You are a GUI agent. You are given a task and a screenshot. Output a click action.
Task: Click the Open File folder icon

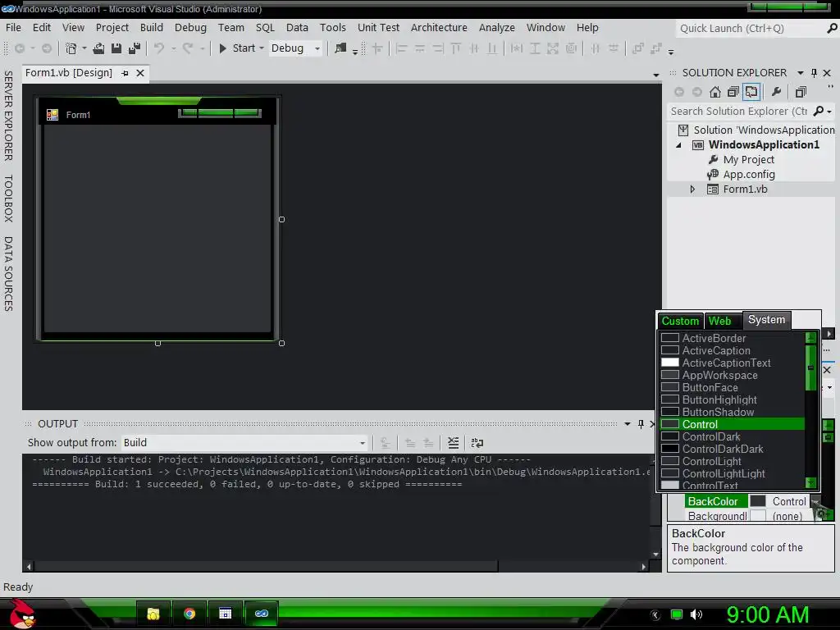point(98,48)
